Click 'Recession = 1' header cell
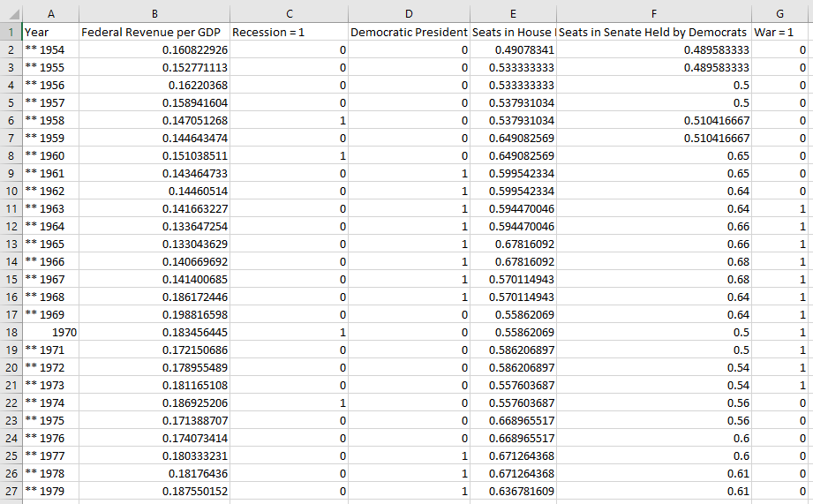This screenshot has height=504, width=813. click(290, 32)
